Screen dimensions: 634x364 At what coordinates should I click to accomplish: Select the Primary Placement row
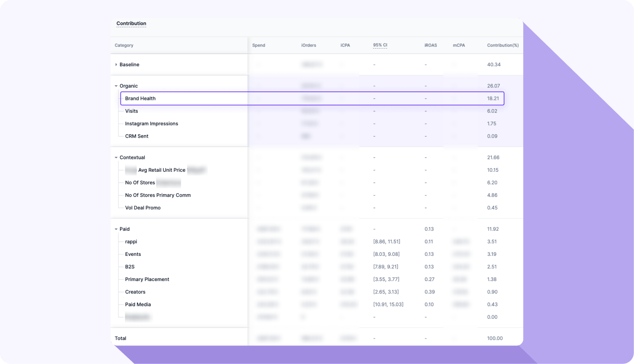[x=317, y=279]
